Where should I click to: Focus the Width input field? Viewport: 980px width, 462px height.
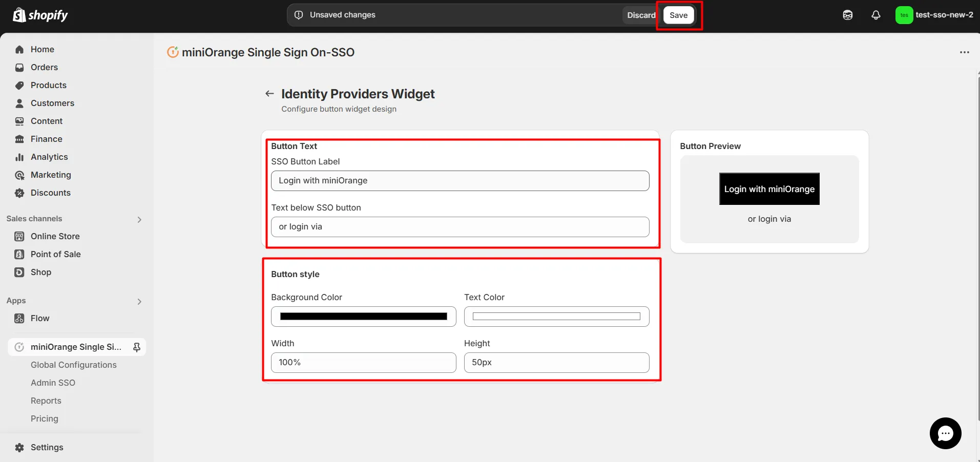pyautogui.click(x=364, y=363)
